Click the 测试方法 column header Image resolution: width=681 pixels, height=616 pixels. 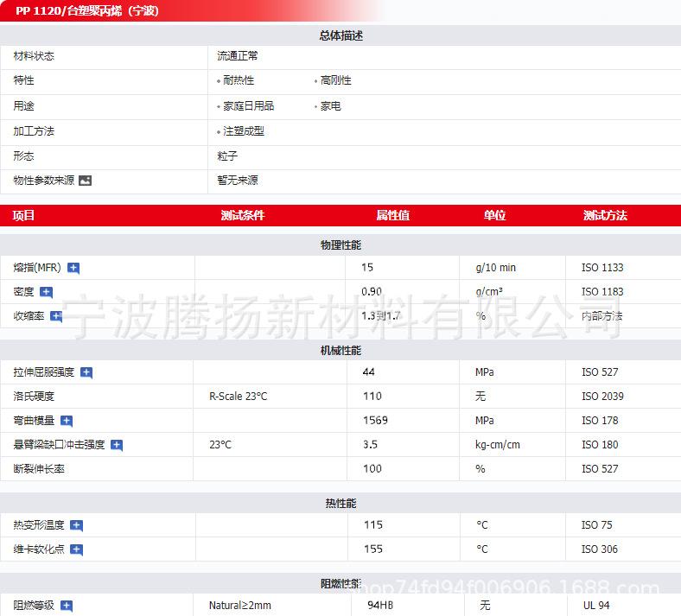[x=605, y=215]
